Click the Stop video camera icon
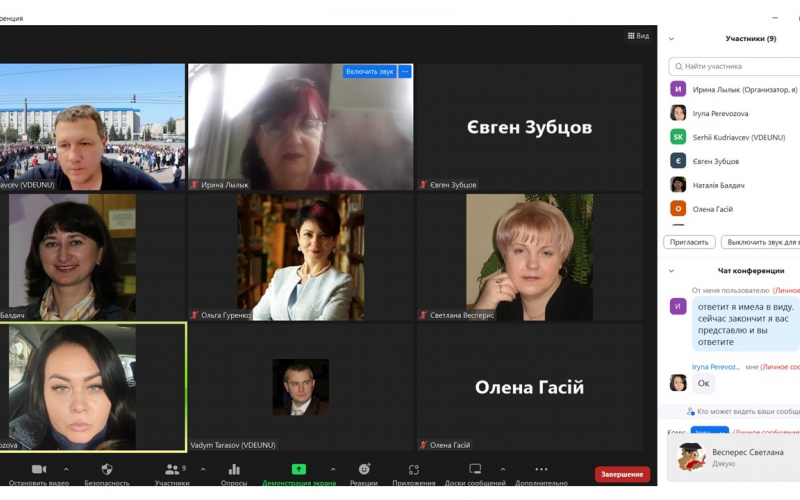The height and width of the screenshot is (500, 800). 39,469
